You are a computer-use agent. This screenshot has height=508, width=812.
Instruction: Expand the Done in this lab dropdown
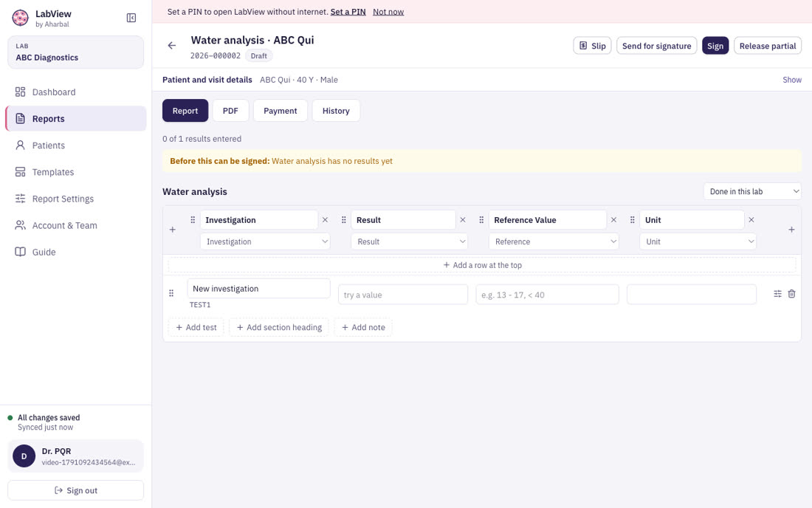[x=752, y=191]
